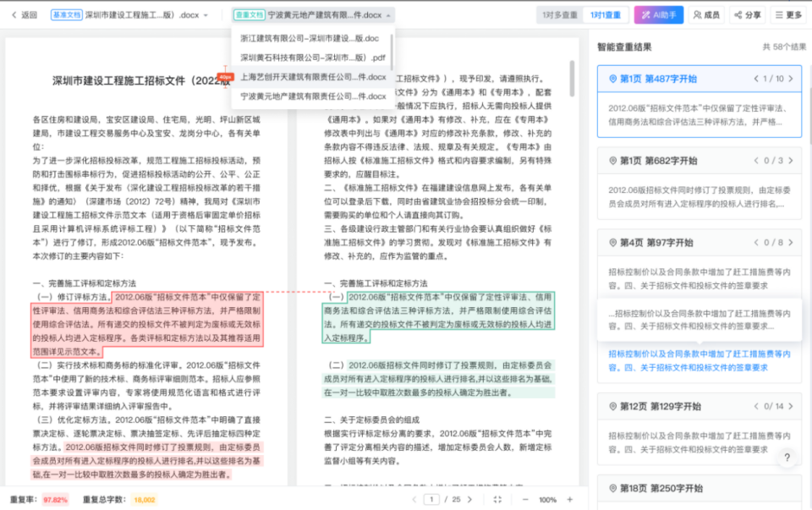Next match arrow in 第1页 第682字 card

click(791, 161)
